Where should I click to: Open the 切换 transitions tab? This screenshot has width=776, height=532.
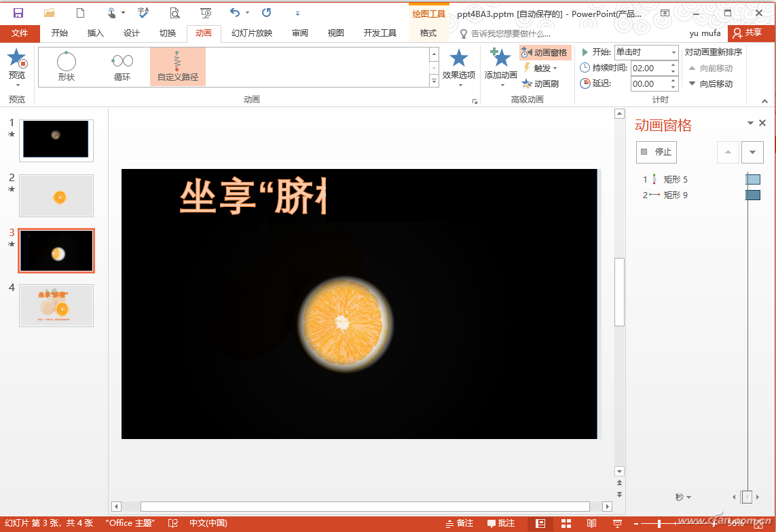coord(168,33)
